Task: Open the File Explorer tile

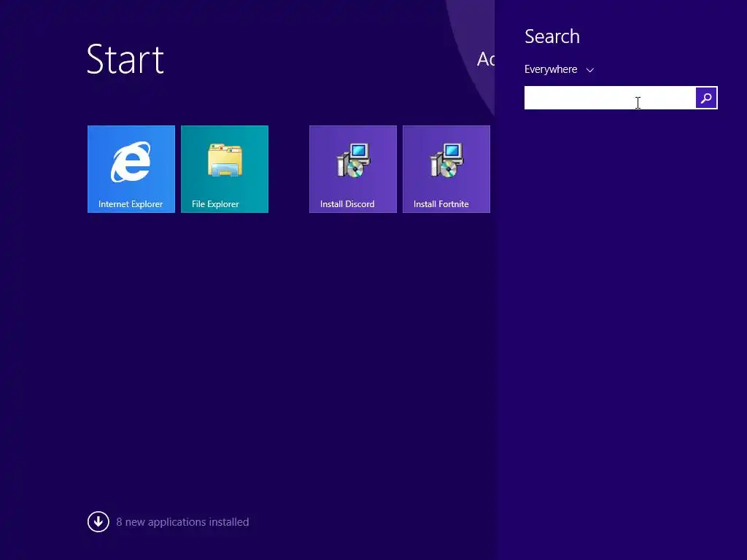Action: [x=225, y=169]
